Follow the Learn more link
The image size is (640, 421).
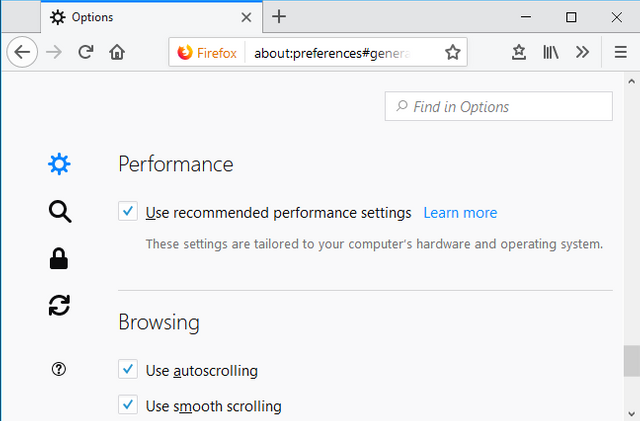(x=460, y=213)
